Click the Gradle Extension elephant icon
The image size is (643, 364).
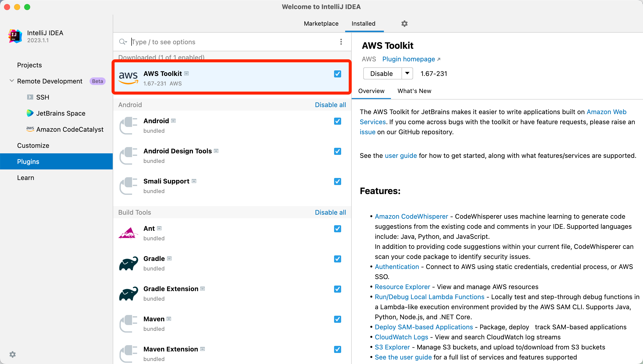128,293
